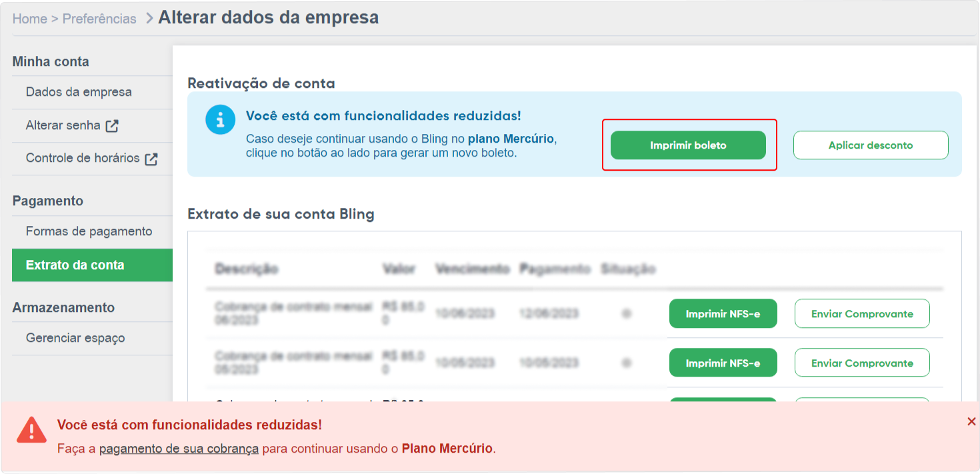Close the red warning banner
This screenshot has width=980, height=474.
coord(971,421)
